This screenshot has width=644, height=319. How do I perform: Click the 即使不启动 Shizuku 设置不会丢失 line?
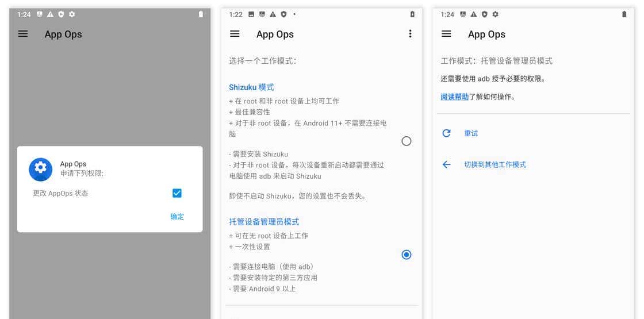(297, 196)
